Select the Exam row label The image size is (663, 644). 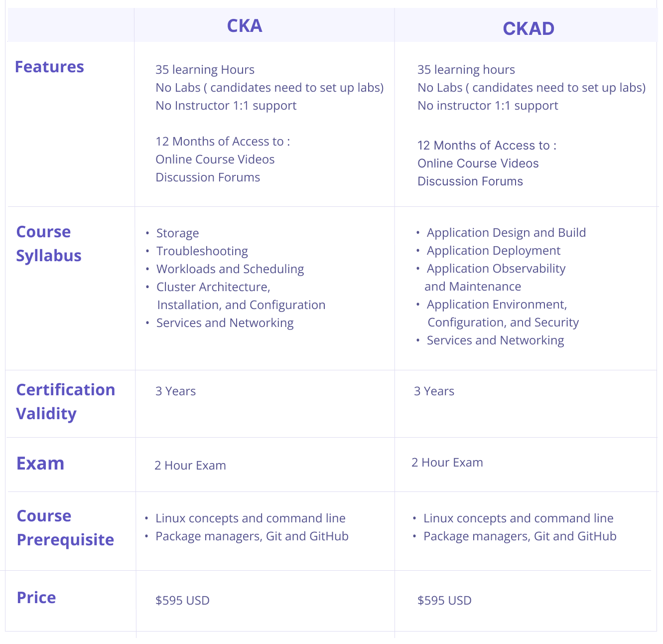pos(40,464)
